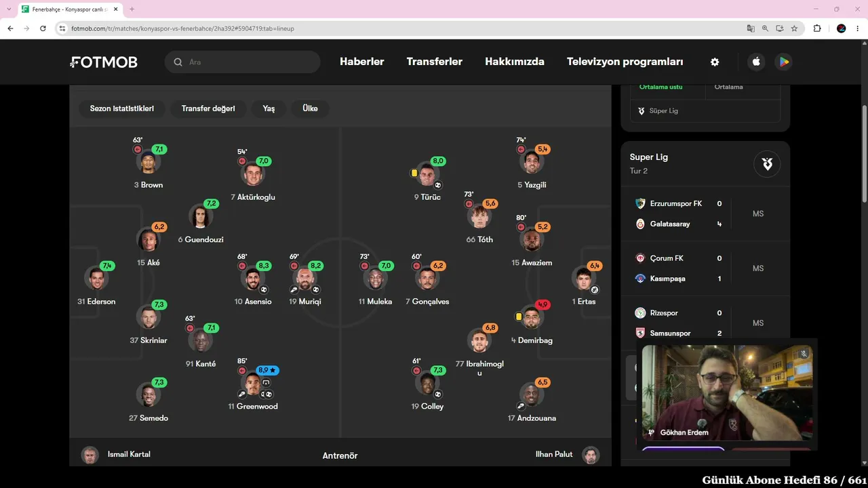The height and width of the screenshot is (488, 868).
Task: Click the page vertical scrollbar
Action: coord(864,153)
